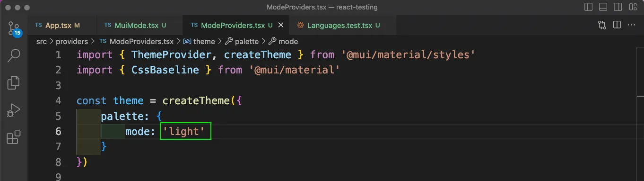The height and width of the screenshot is (181, 644).
Task: Click the const keyword on line 4
Action: pos(92,101)
